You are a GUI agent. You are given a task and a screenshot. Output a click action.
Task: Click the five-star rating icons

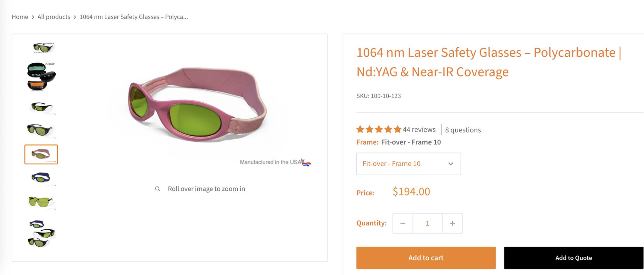pos(379,129)
